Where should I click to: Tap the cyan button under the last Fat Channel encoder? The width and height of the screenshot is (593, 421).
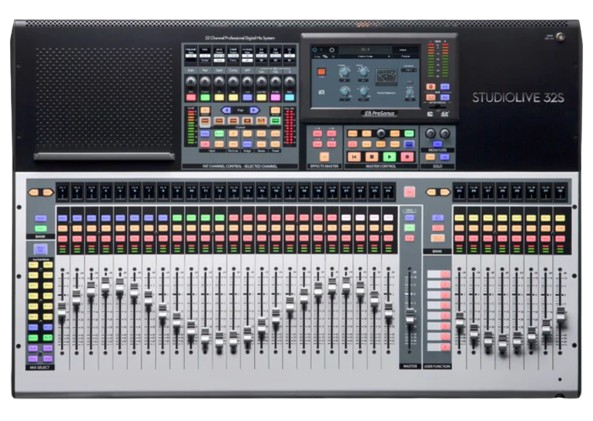click(x=289, y=98)
